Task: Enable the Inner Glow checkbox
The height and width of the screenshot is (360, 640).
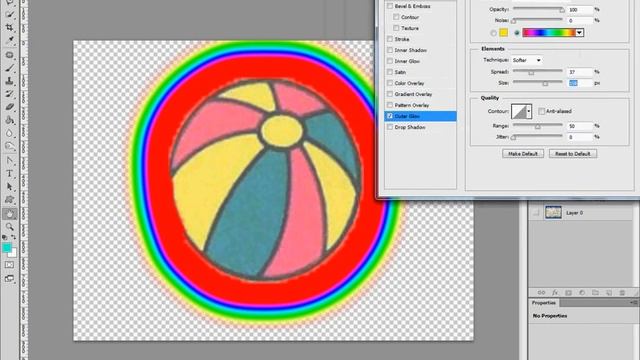Action: [x=390, y=61]
